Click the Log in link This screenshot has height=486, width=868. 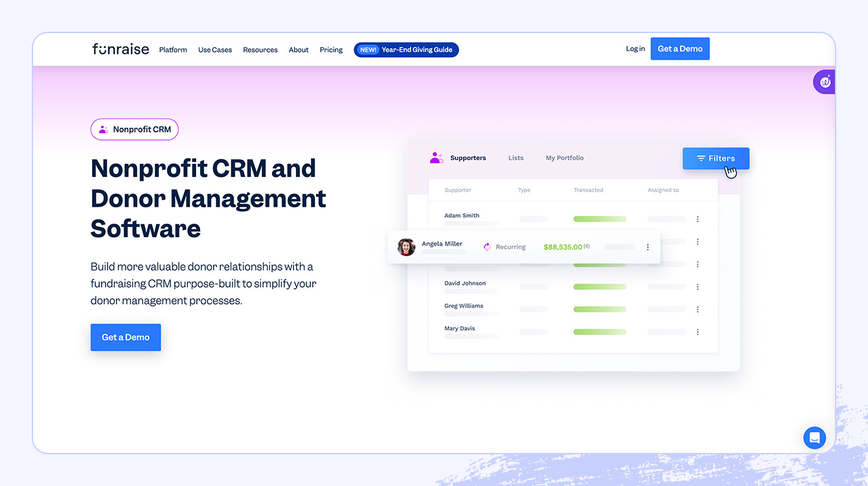click(635, 49)
